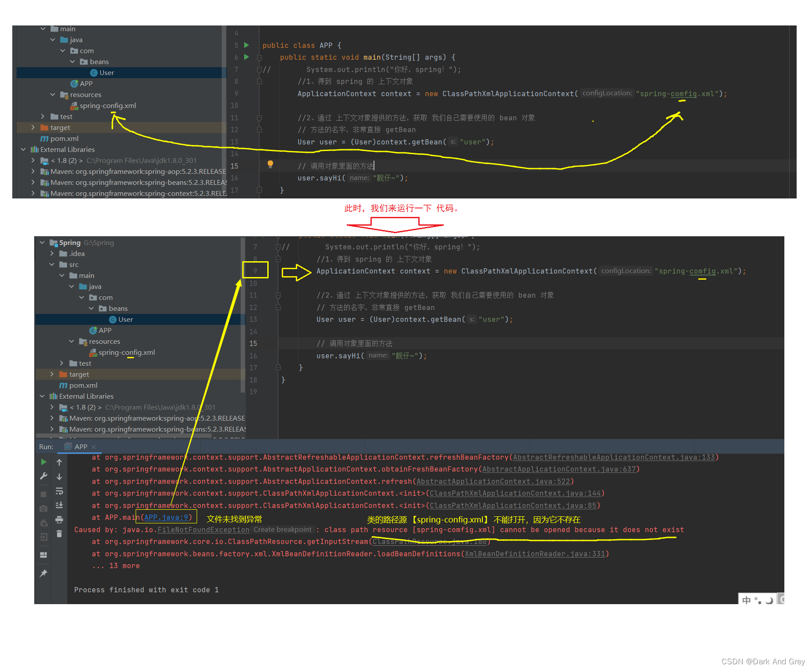Collapse the Spring project root in bottom tree
812x670 pixels.
pos(42,242)
